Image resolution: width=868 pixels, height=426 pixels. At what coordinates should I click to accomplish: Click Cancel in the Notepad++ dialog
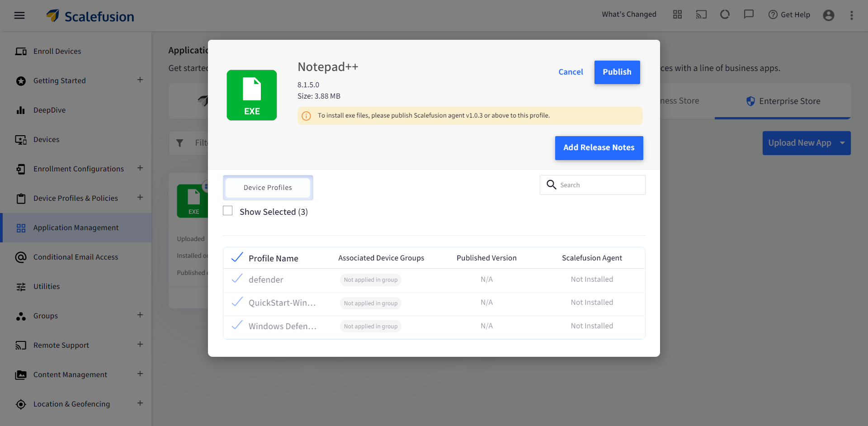(571, 72)
